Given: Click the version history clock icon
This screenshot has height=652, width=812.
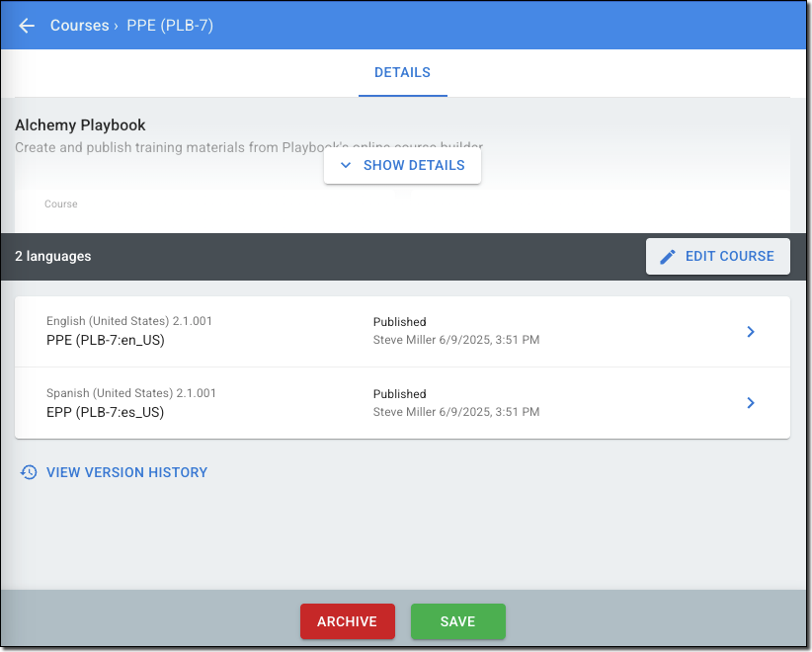Looking at the screenshot, I should (x=29, y=472).
